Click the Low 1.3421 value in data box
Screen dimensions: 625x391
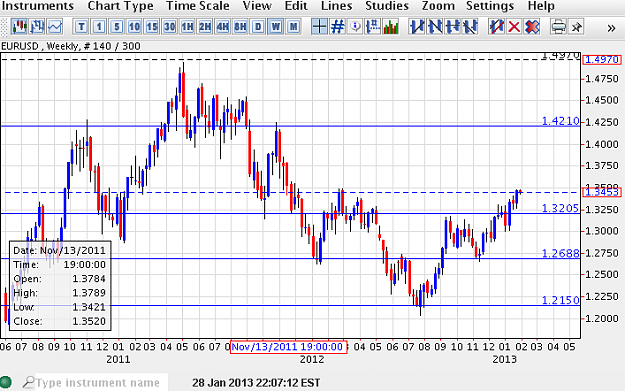click(89, 307)
